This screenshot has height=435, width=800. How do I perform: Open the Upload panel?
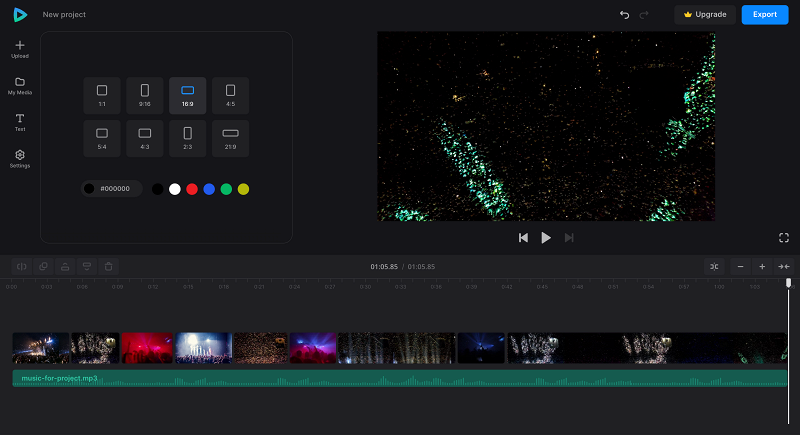20,49
